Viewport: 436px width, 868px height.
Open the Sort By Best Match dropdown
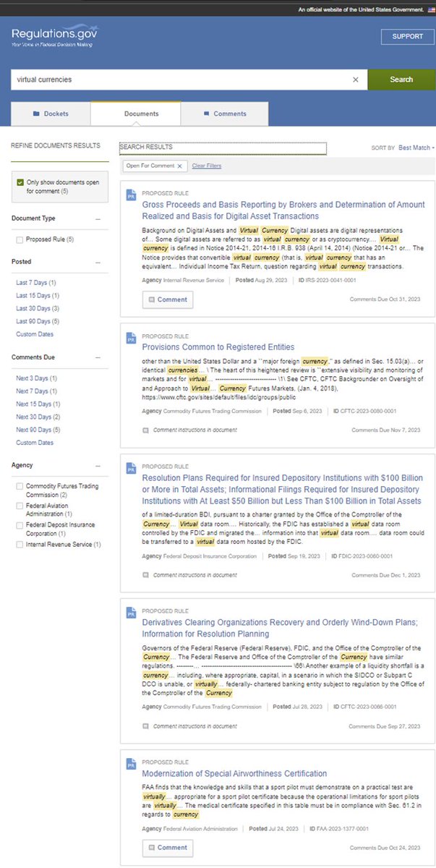click(x=416, y=148)
